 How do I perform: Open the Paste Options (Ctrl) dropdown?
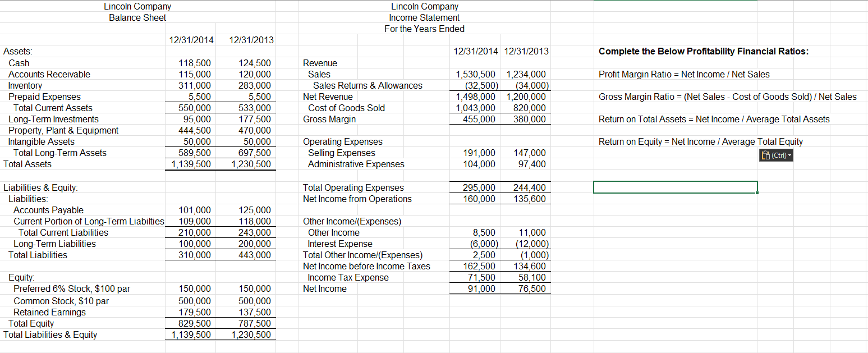pyautogui.click(x=777, y=156)
